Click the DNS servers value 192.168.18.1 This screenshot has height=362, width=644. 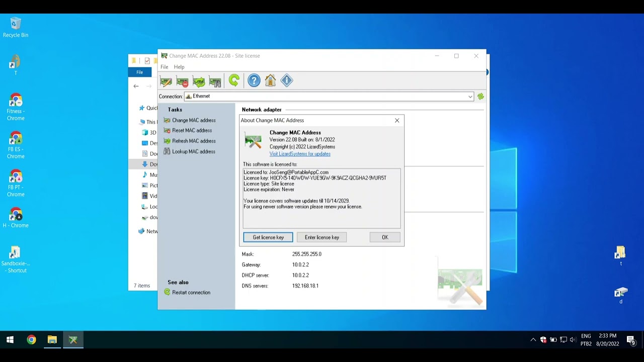point(305,286)
